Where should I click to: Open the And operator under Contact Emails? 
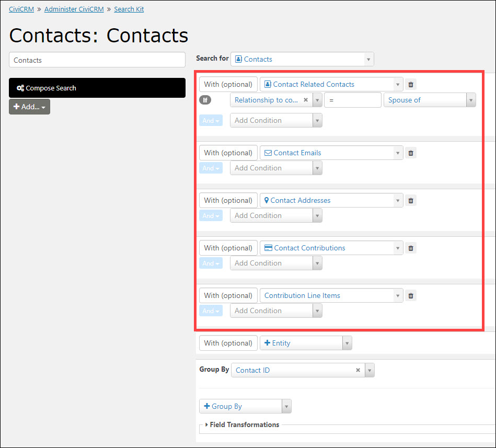click(211, 168)
